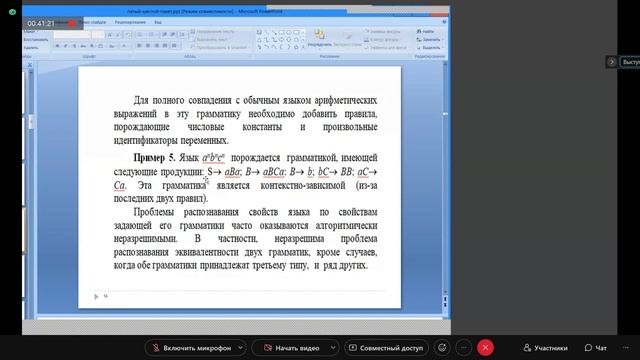This screenshot has width=640, height=360.
Task: Open the columns option in paragraph group
Action: coord(174,46)
